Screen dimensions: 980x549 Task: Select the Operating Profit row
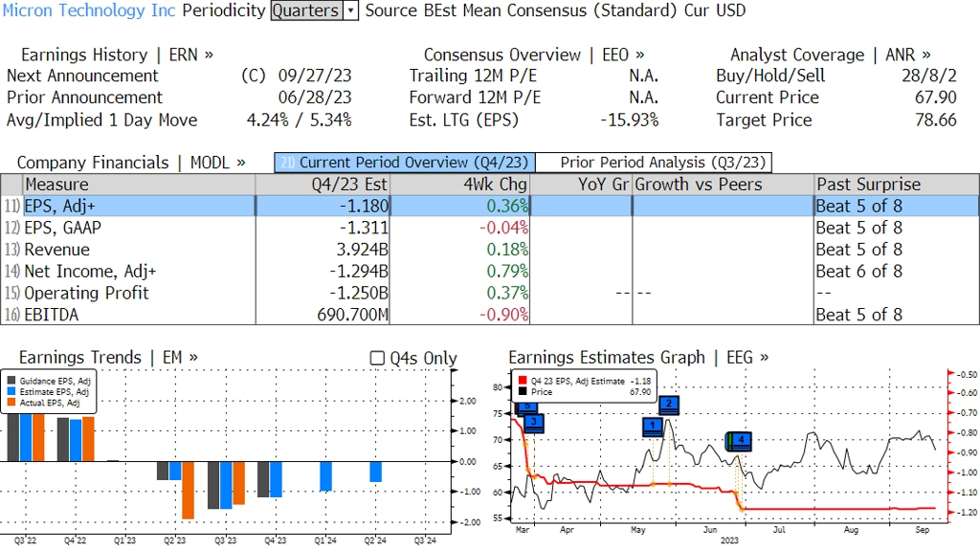click(x=489, y=293)
